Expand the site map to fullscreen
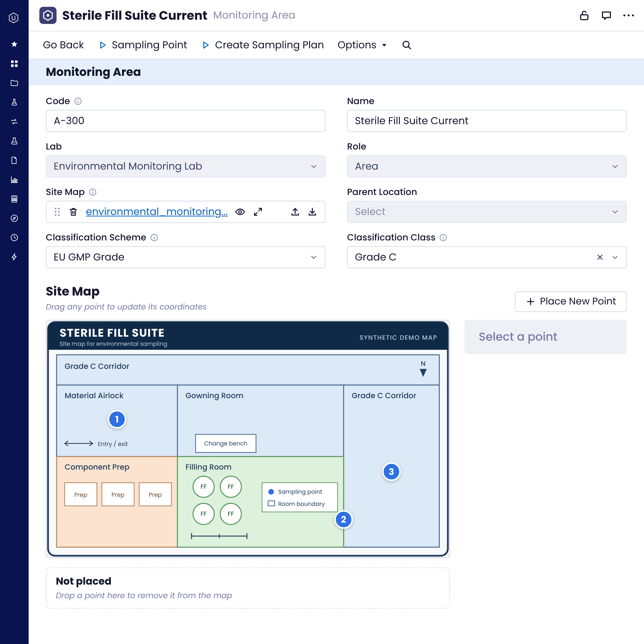This screenshot has height=644, width=644. point(258,212)
